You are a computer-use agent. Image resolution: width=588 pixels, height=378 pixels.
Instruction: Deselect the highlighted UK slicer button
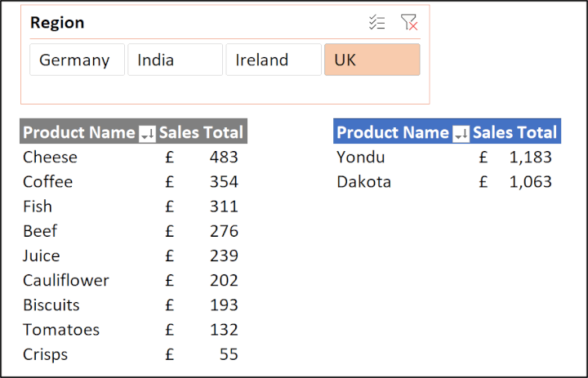coord(372,60)
